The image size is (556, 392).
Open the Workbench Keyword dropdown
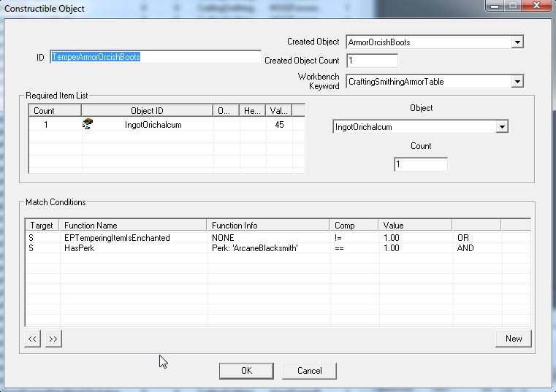[x=517, y=82]
